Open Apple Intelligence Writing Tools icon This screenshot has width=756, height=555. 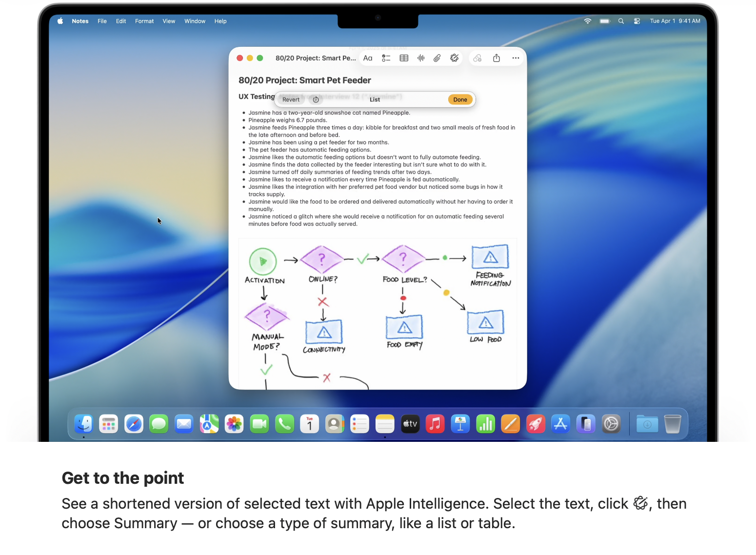(x=454, y=58)
